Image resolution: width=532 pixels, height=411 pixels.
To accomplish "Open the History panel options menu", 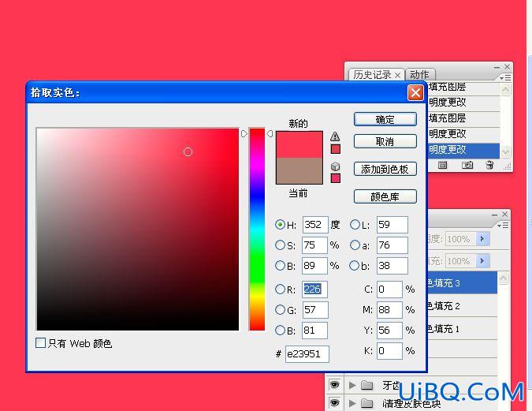I will pyautogui.click(x=505, y=78).
